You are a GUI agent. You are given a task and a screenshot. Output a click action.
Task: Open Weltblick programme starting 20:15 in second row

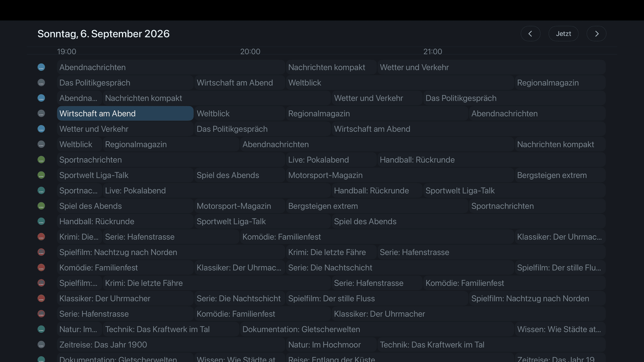tap(400, 83)
